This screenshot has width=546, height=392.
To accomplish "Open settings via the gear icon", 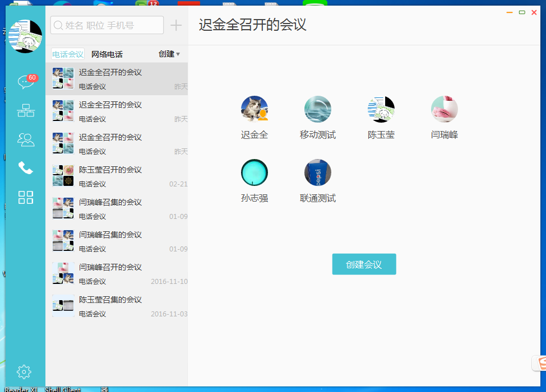I will (x=24, y=371).
